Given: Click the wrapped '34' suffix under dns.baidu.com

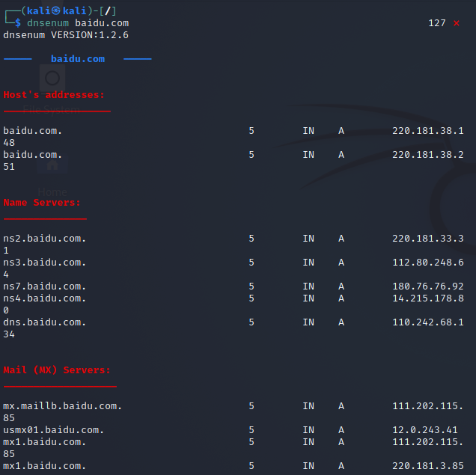Looking at the screenshot, I should click(9, 334).
